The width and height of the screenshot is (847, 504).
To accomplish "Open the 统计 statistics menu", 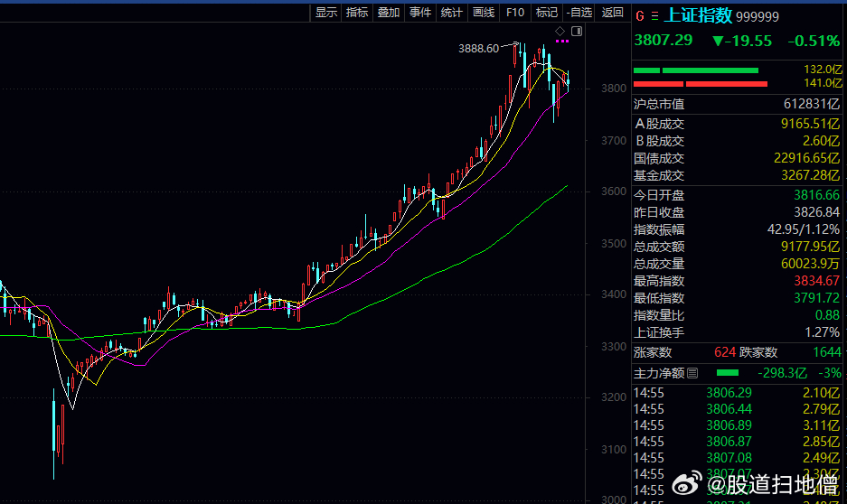I will tap(452, 13).
